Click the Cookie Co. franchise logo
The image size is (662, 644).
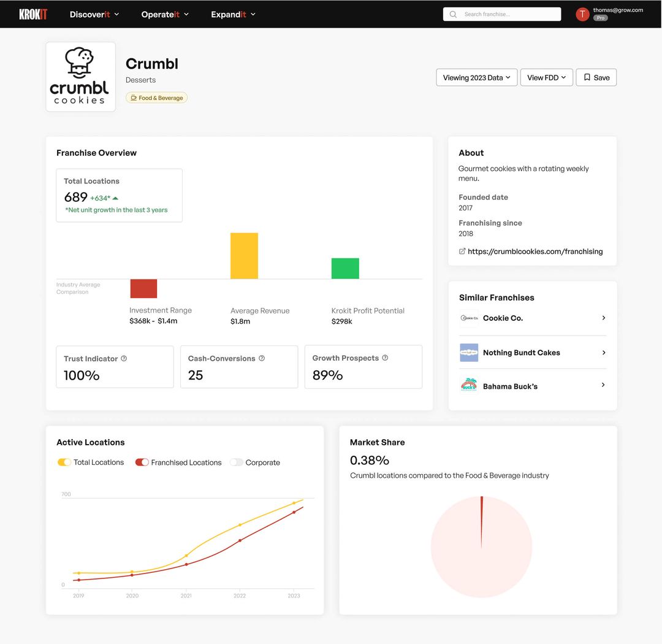(469, 318)
